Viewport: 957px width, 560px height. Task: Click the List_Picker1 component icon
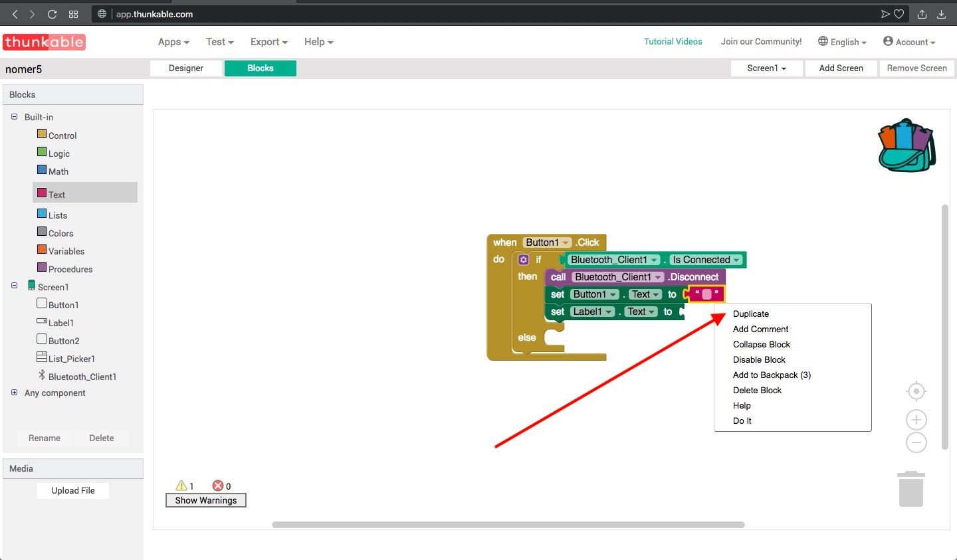pos(42,357)
